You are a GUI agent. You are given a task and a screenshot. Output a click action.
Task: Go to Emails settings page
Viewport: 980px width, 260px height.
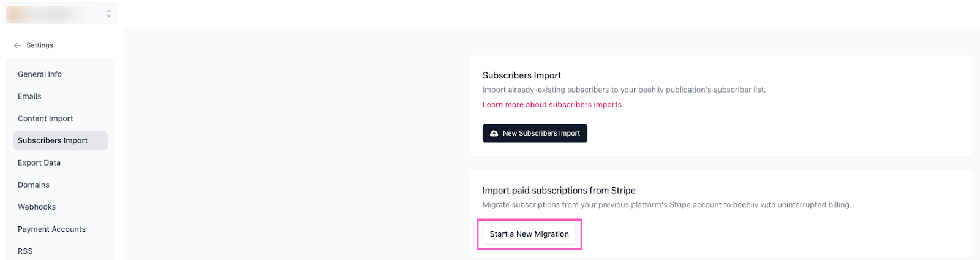pos(29,96)
